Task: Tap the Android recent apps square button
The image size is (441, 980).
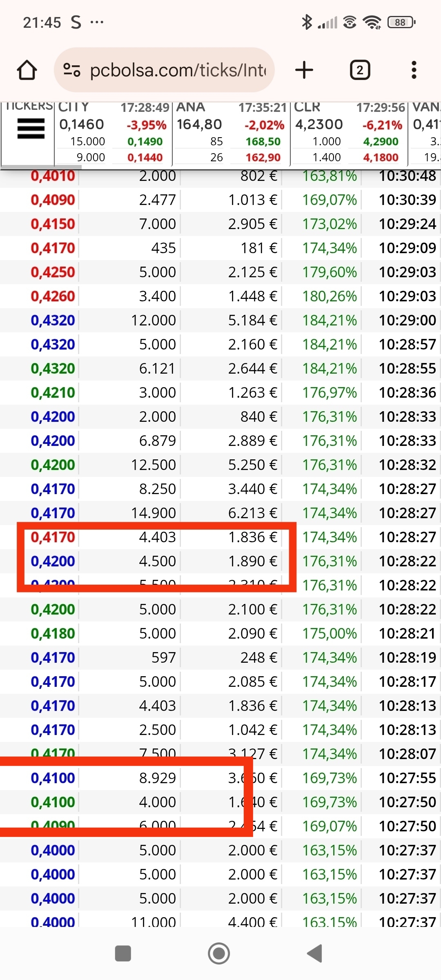Action: click(x=123, y=953)
